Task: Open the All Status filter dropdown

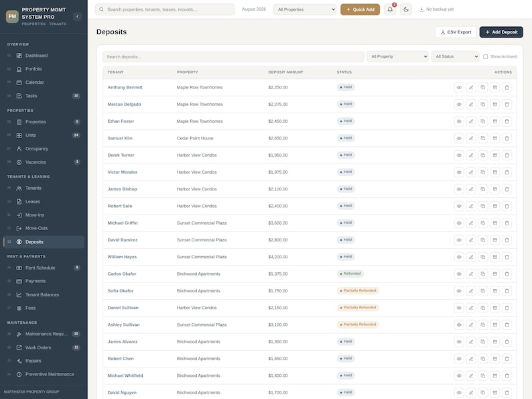Action: coord(456,57)
